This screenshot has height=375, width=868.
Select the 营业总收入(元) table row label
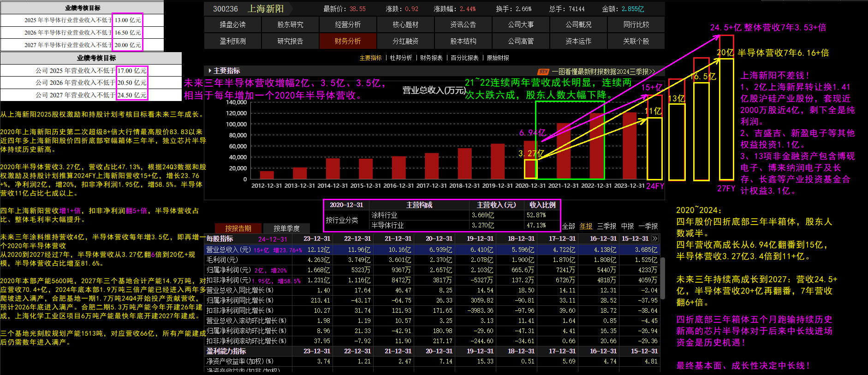[228, 250]
